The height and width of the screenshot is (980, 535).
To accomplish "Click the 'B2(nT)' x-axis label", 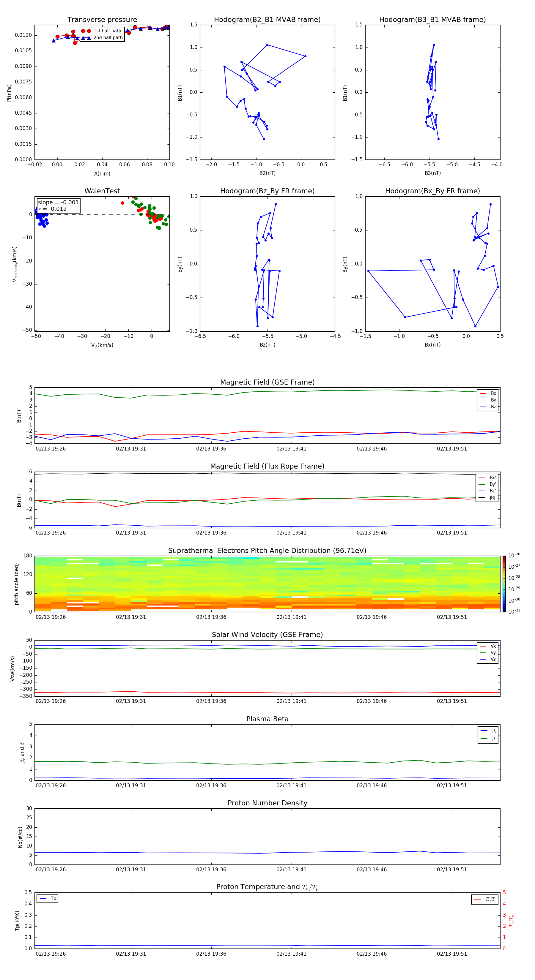I will click(267, 173).
